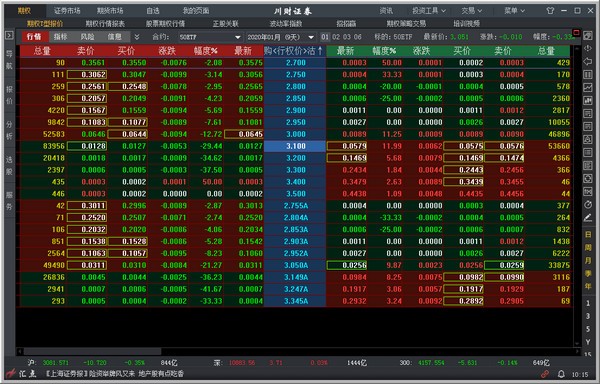
Task: Click the red link chain icon in status bar
Action: pyautogui.click(x=545, y=374)
